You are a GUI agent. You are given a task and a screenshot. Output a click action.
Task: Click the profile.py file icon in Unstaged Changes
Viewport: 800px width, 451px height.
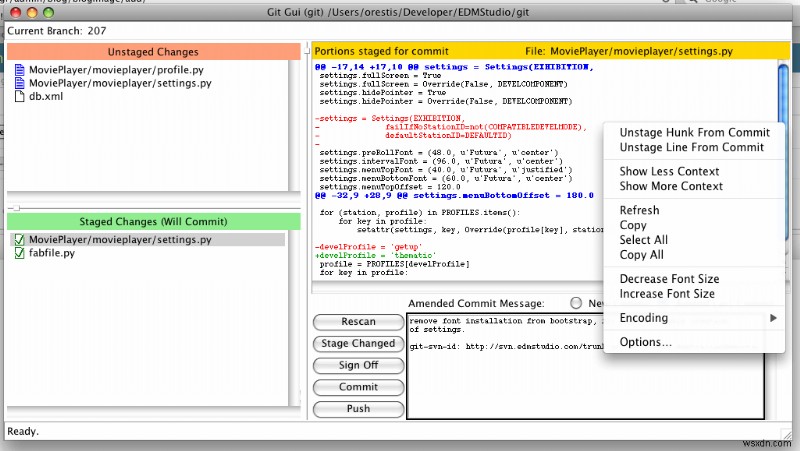19,70
